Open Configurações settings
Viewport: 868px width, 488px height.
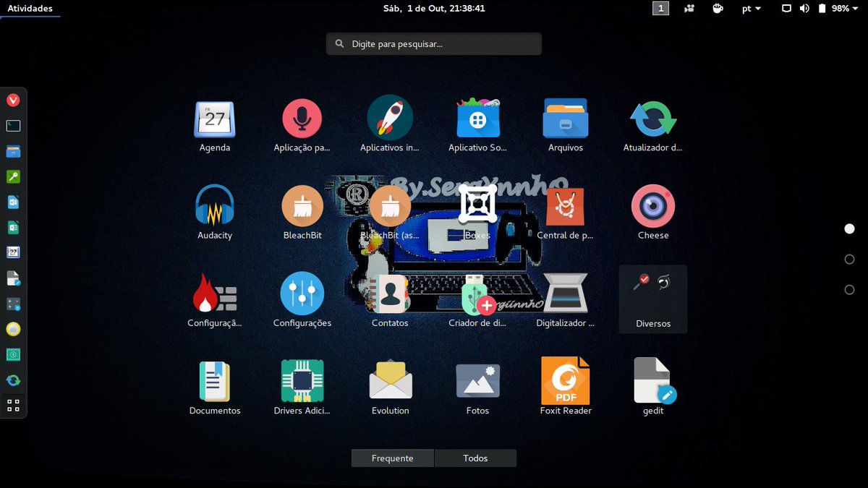pyautogui.click(x=302, y=294)
